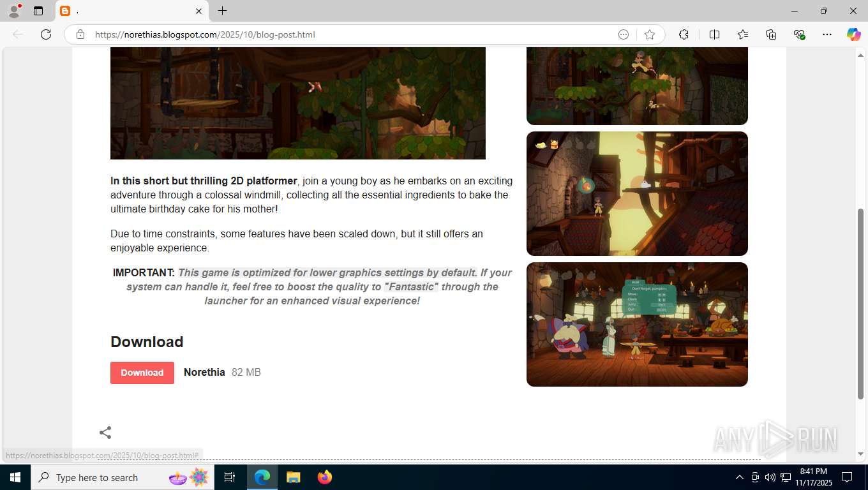Click 'In this short but thrilling 2D platformer' text
Screen dimensions: 868x490
point(204,181)
